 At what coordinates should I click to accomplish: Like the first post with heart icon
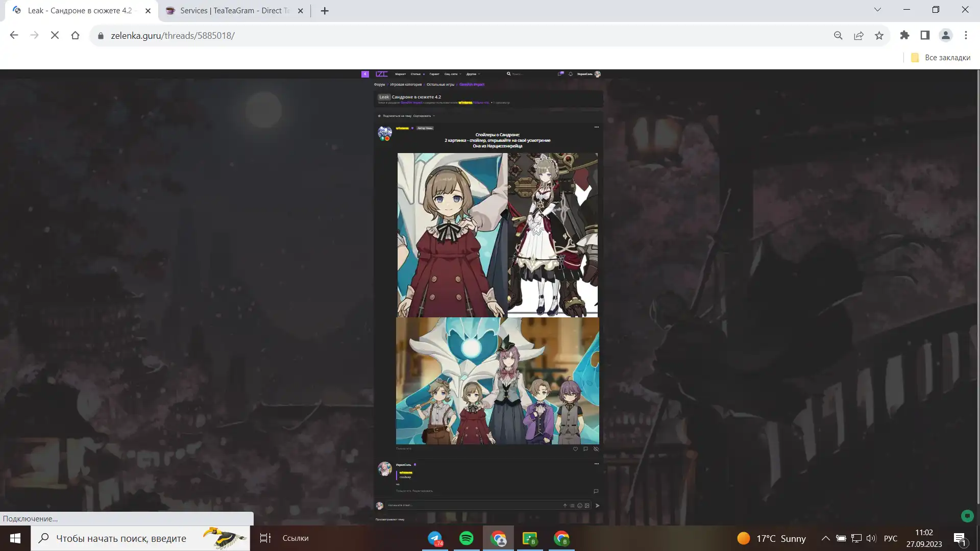point(575,449)
